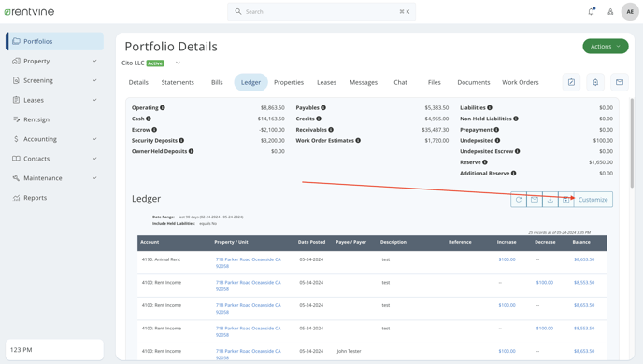Sort by Date Posted column header
This screenshot has height=364, width=643.
[311, 242]
